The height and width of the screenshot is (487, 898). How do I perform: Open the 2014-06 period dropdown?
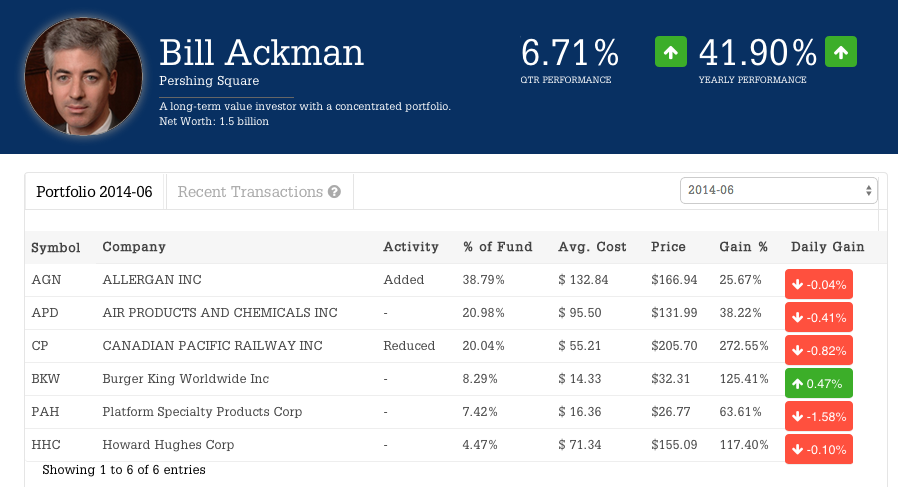pos(778,190)
